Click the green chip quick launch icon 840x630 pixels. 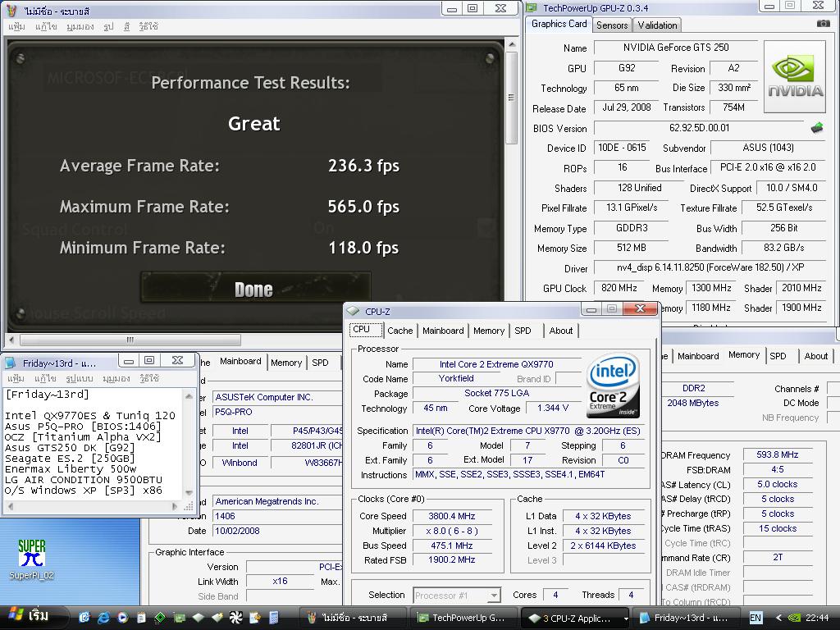160,618
